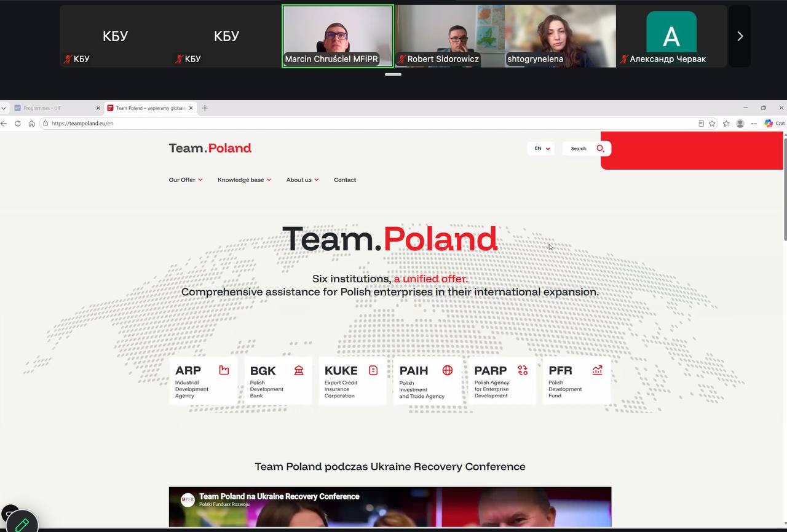787x532 pixels.
Task: Open the Contact menu link
Action: click(345, 180)
